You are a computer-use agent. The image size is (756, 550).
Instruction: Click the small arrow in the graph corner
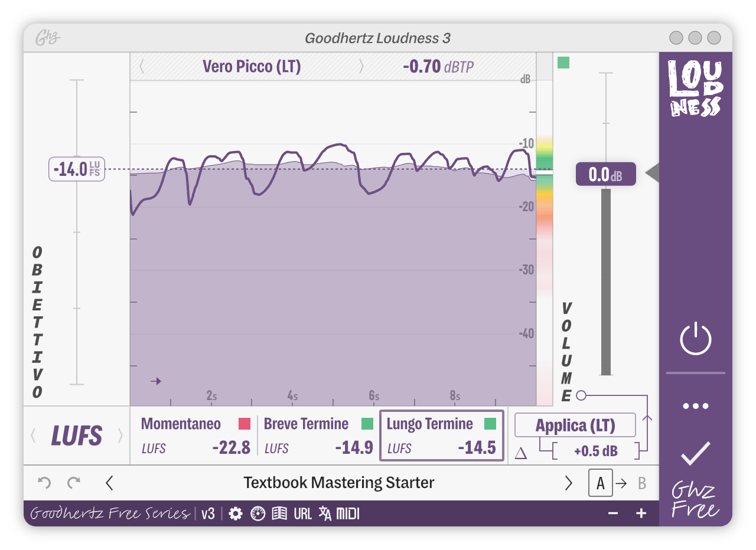pyautogui.click(x=156, y=382)
